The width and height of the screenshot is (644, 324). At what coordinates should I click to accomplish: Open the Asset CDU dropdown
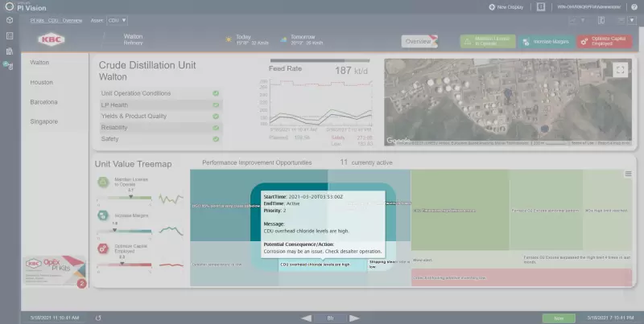click(117, 21)
